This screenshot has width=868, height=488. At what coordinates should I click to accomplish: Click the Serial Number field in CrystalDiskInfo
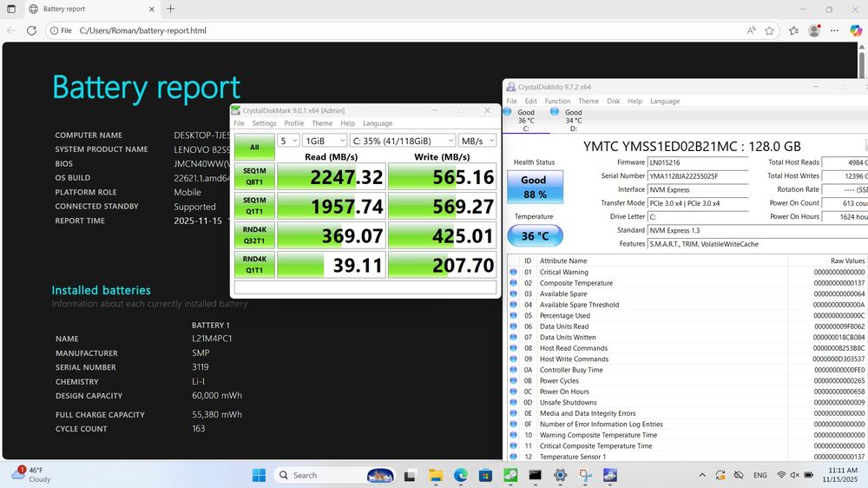[x=698, y=176]
